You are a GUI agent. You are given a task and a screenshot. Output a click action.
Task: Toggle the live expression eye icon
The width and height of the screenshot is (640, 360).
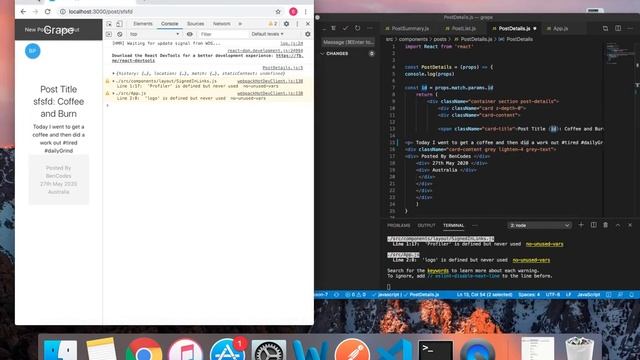pyautogui.click(x=190, y=34)
